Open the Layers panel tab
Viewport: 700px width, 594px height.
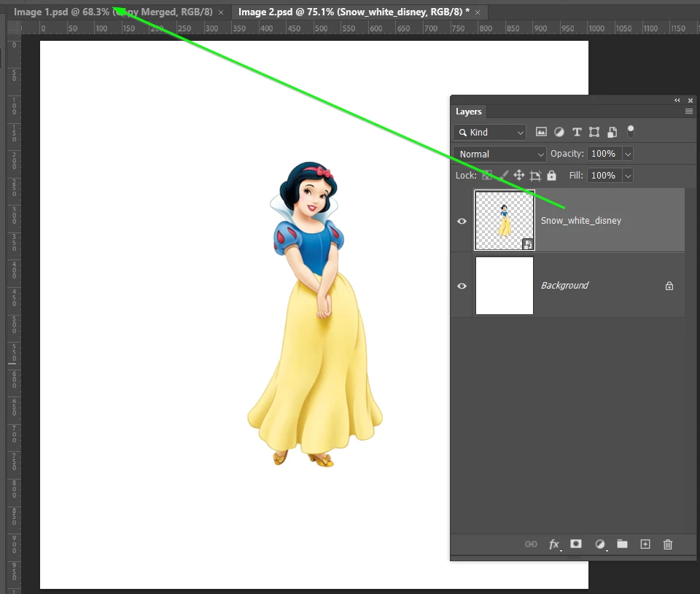pyautogui.click(x=468, y=112)
